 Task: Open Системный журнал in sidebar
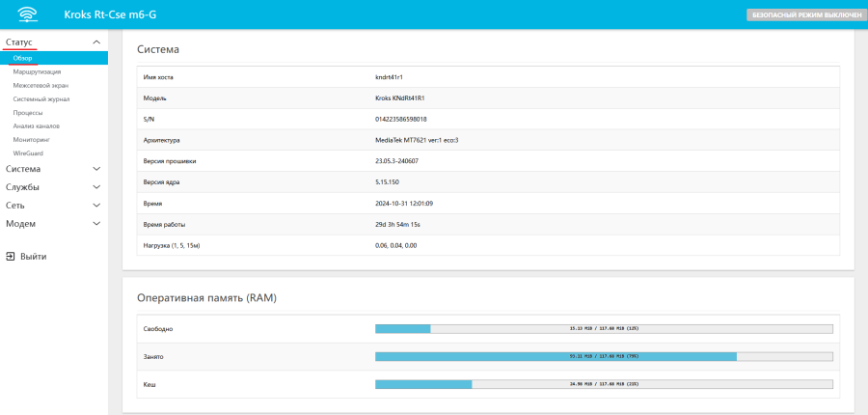point(41,98)
